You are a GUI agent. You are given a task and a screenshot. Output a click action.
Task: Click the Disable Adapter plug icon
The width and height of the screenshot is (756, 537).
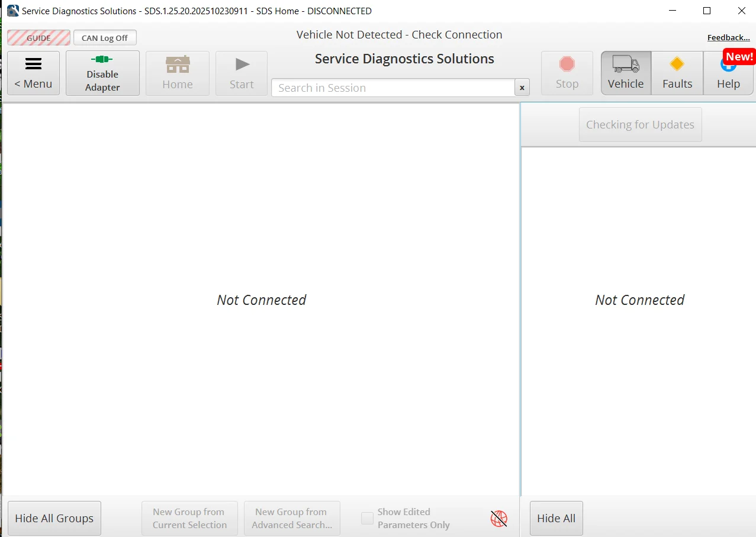(x=102, y=59)
